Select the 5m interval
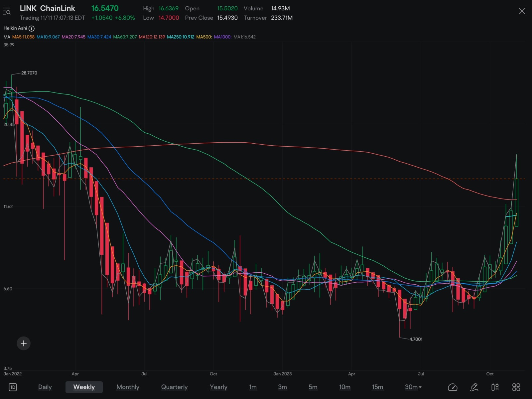This screenshot has width=532, height=399. pos(313,387)
